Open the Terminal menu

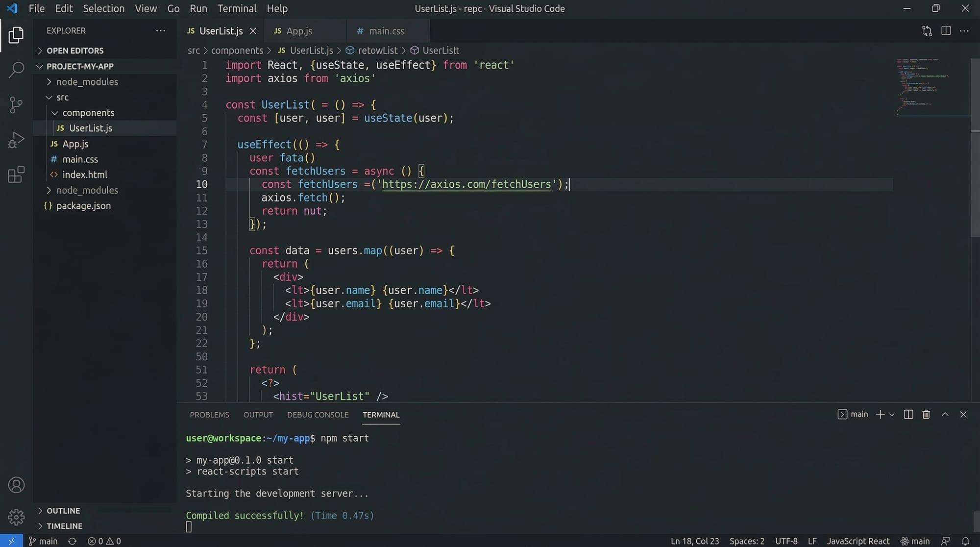point(237,8)
